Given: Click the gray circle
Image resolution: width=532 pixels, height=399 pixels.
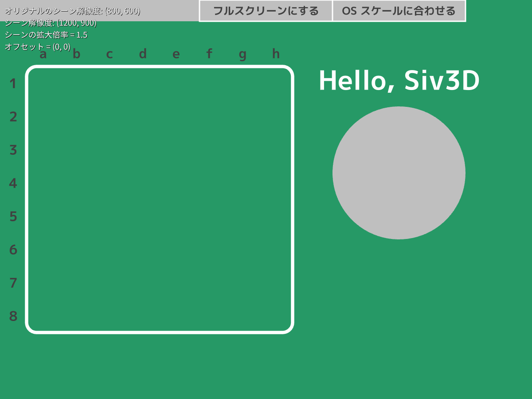Looking at the screenshot, I should click(x=399, y=173).
